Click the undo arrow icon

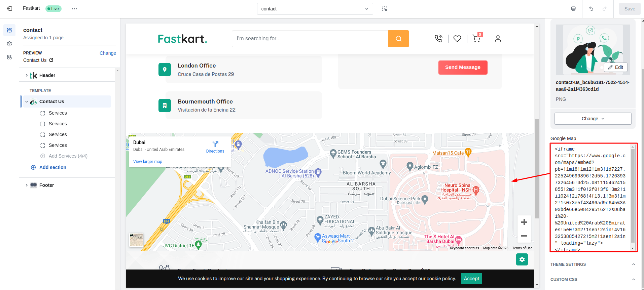click(x=591, y=9)
